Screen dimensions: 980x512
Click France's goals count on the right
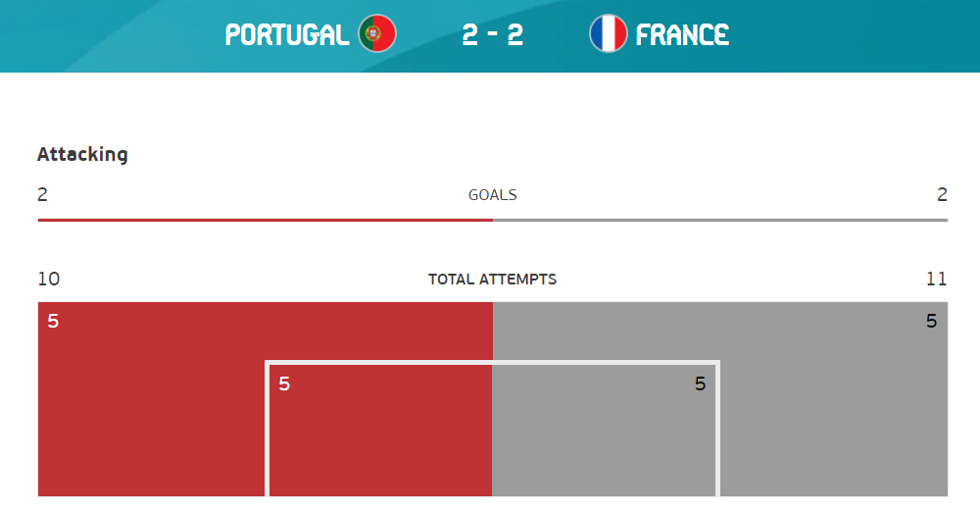[x=942, y=194]
